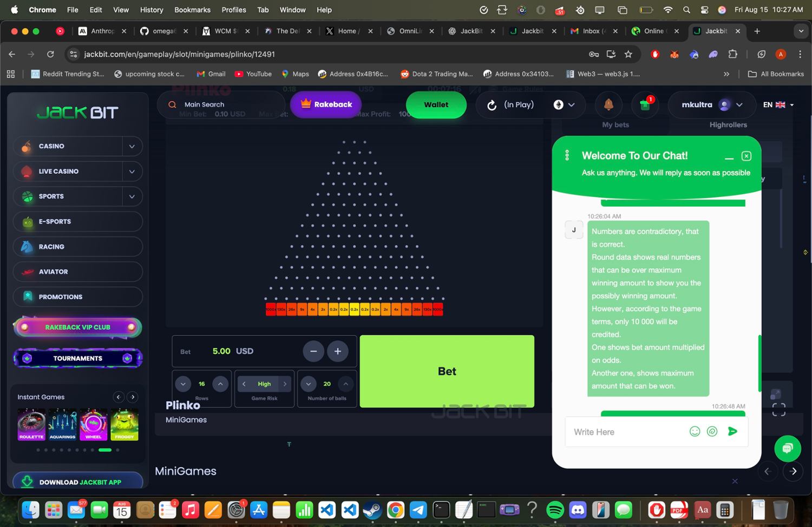Open the chat options three-dot menu
812x527 pixels.
pos(567,156)
